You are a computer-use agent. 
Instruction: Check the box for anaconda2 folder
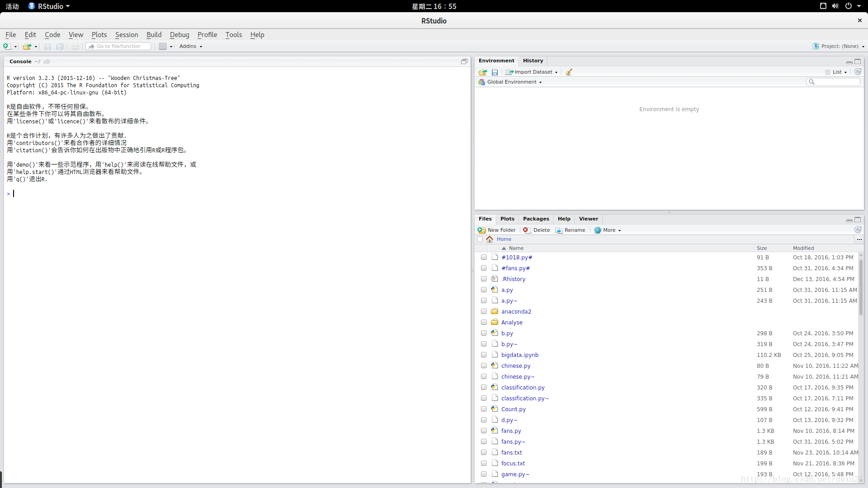(x=484, y=311)
